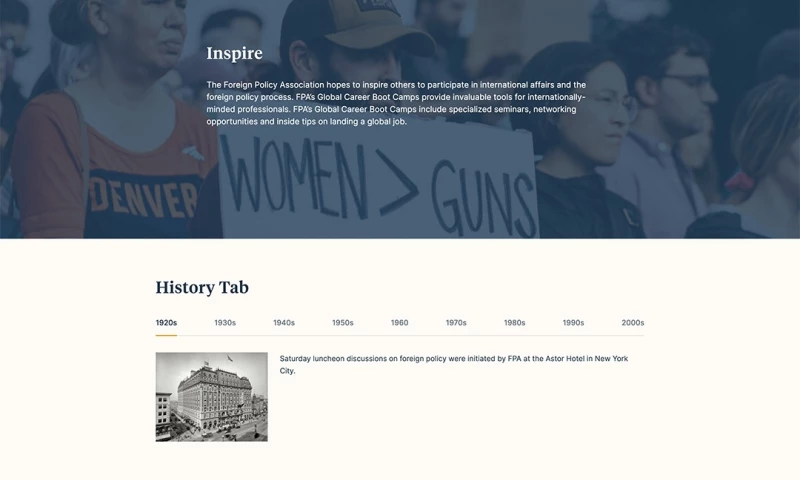Click the "Inspire" heading
Screen dimensions: 800x480
(x=234, y=53)
